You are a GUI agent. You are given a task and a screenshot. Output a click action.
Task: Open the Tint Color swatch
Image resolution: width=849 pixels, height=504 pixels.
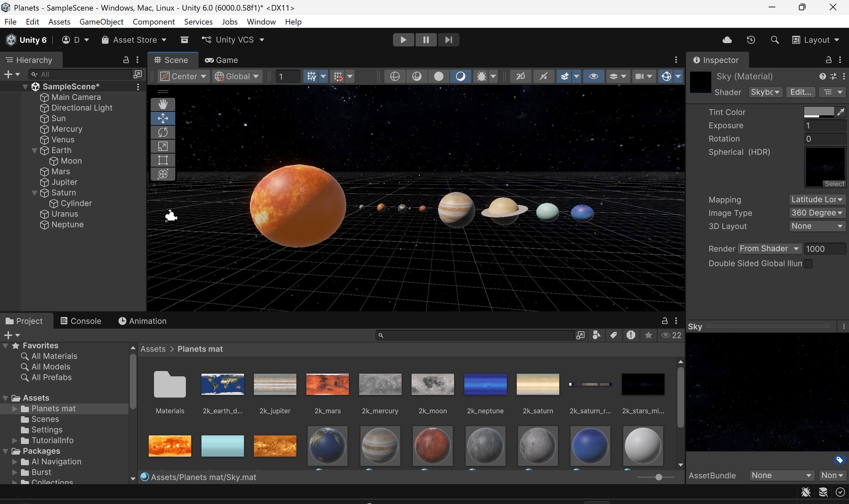click(x=818, y=112)
